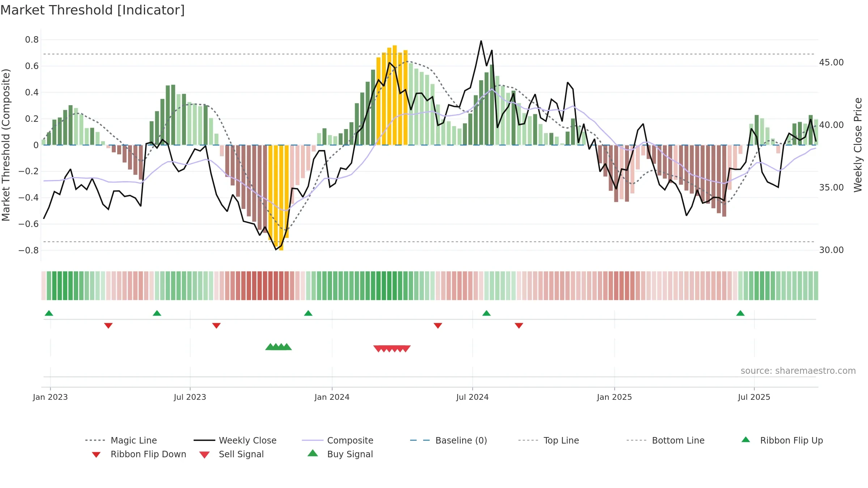Click the 35.00 price axis label
The image size is (868, 488).
pos(831,188)
